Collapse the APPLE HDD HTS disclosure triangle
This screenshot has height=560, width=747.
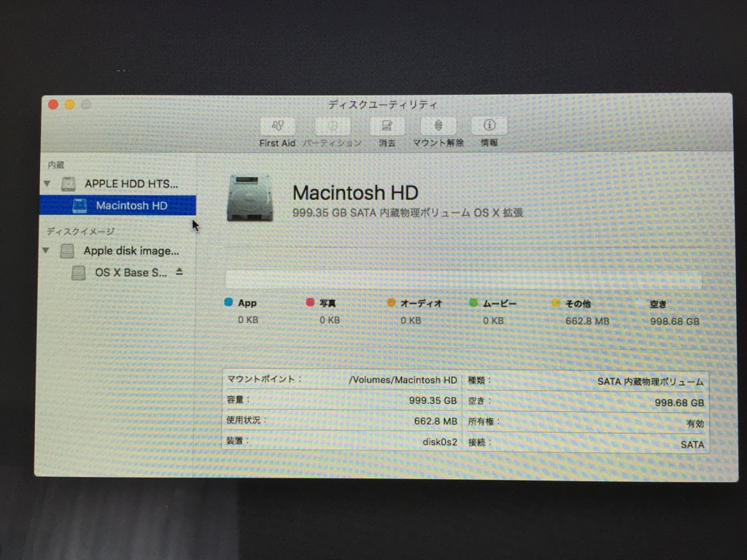click(x=47, y=183)
